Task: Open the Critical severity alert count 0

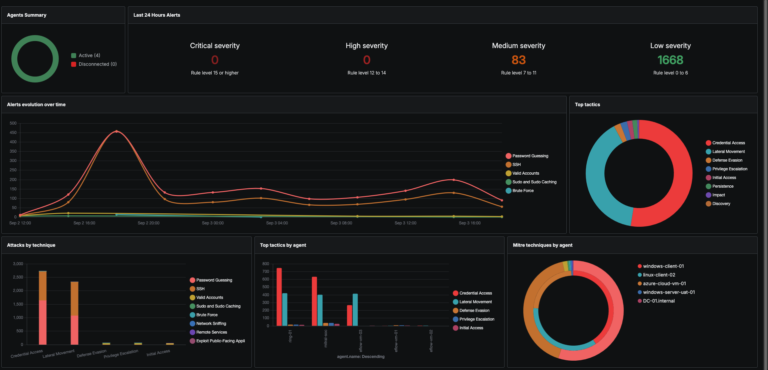Action: pos(215,60)
